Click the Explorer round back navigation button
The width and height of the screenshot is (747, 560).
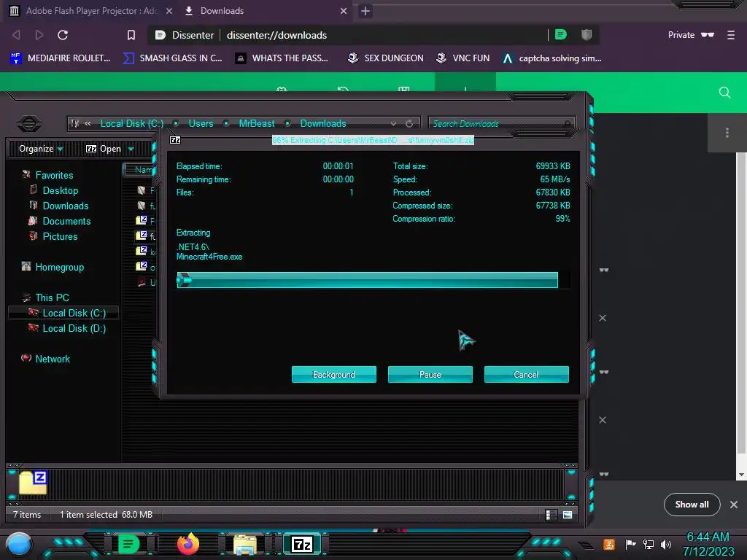click(x=29, y=124)
